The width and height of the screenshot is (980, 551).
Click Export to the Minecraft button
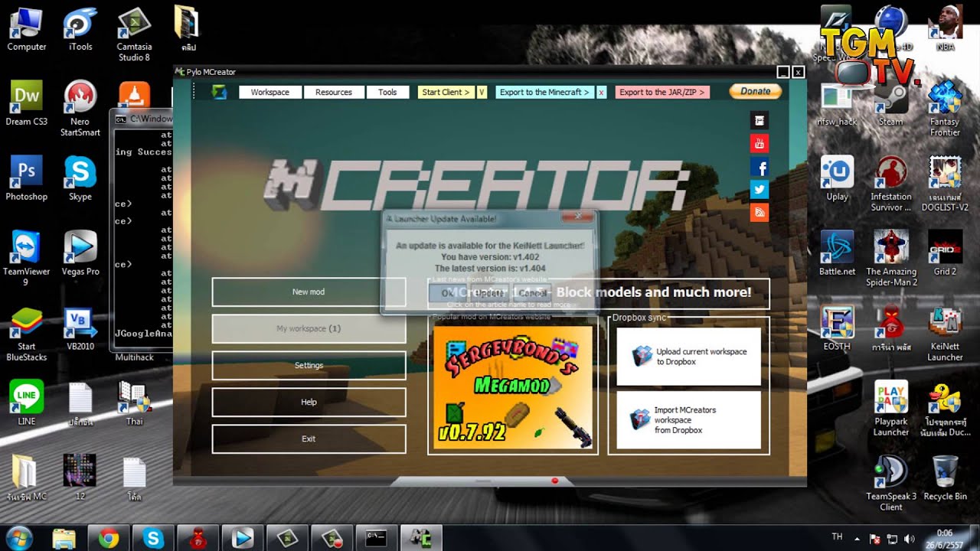pyautogui.click(x=544, y=93)
